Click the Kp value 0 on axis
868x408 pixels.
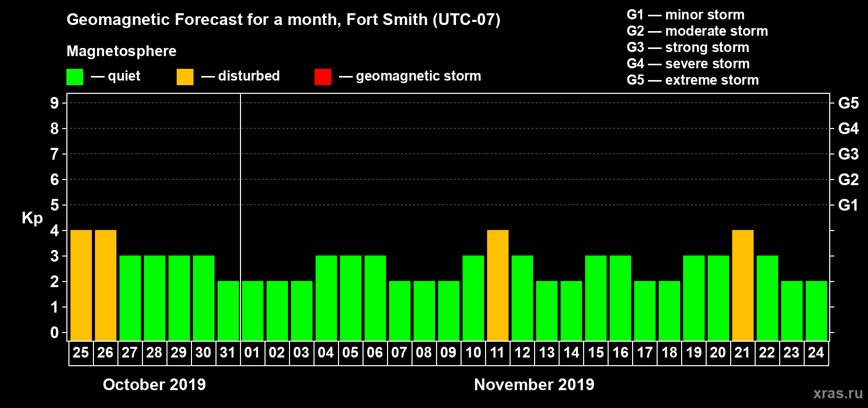point(55,333)
